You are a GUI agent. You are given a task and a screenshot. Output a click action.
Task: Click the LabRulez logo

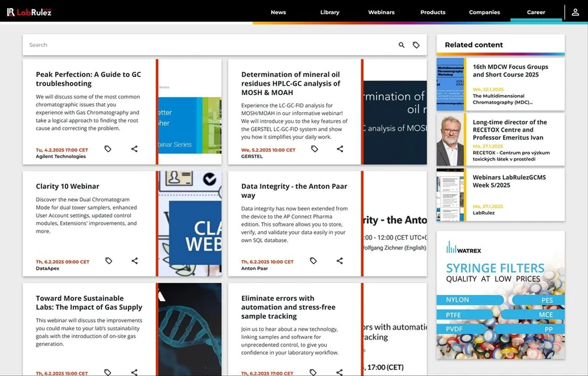(29, 12)
